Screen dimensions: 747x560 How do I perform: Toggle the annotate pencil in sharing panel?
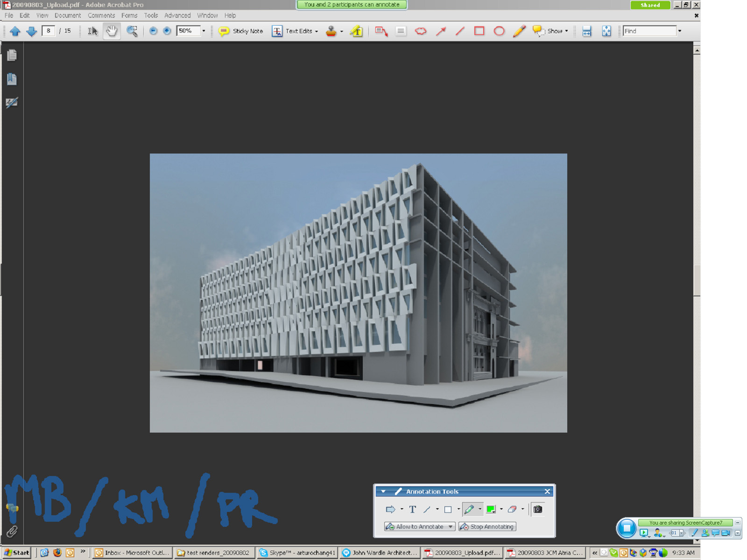pyautogui.click(x=695, y=533)
